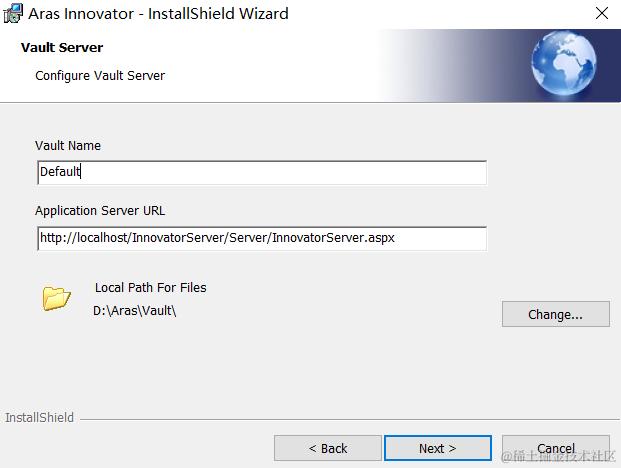Image resolution: width=621 pixels, height=468 pixels.
Task: Click inside the Vault Name field
Action: (262, 172)
